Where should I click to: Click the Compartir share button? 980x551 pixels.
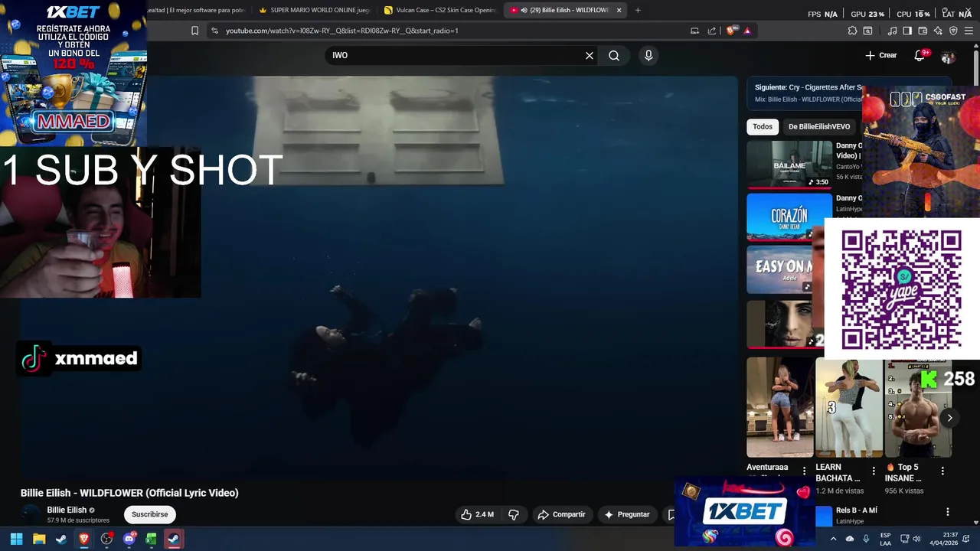tap(561, 514)
